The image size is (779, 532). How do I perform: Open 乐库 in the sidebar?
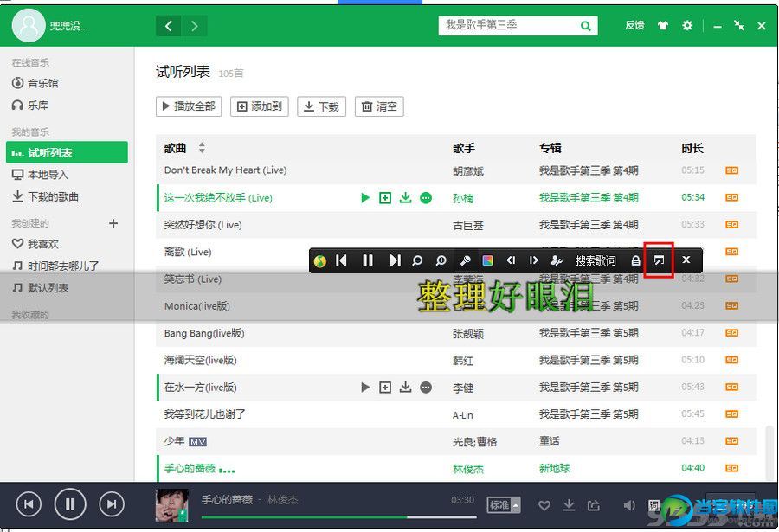coord(31,105)
